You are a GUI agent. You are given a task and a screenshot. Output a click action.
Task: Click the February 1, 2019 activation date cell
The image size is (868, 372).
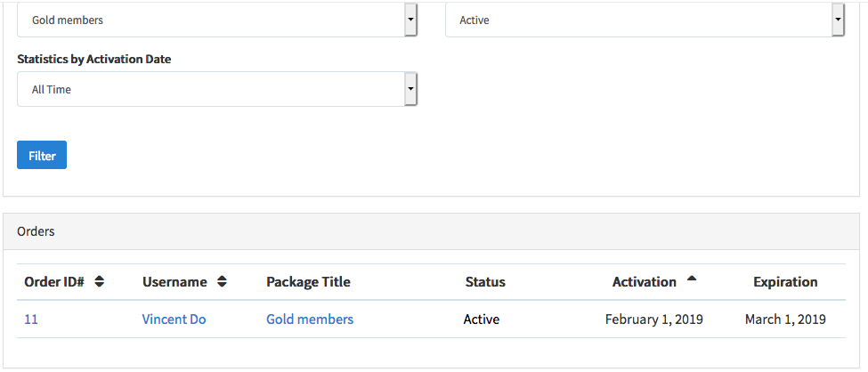pyautogui.click(x=653, y=319)
